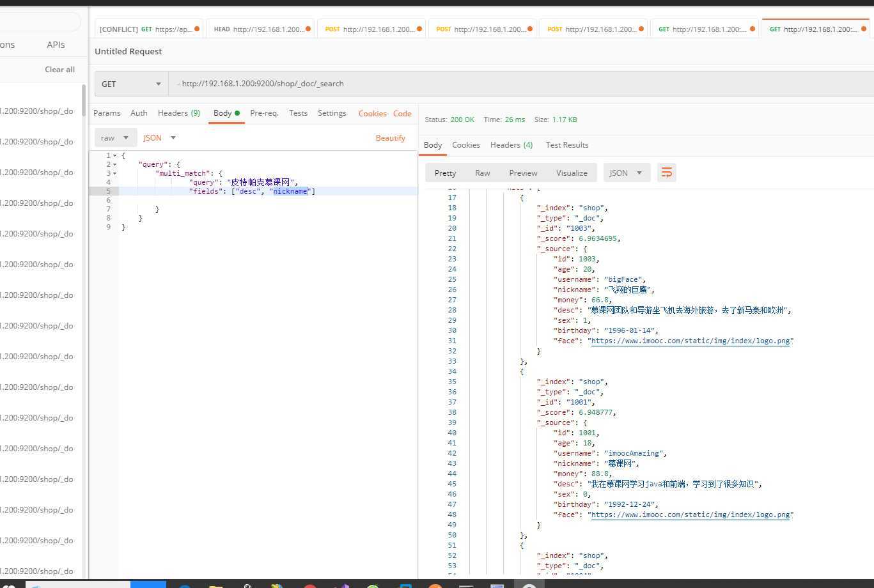This screenshot has width=874, height=588.
Task: Open the face URL link on line 31
Action: click(691, 341)
